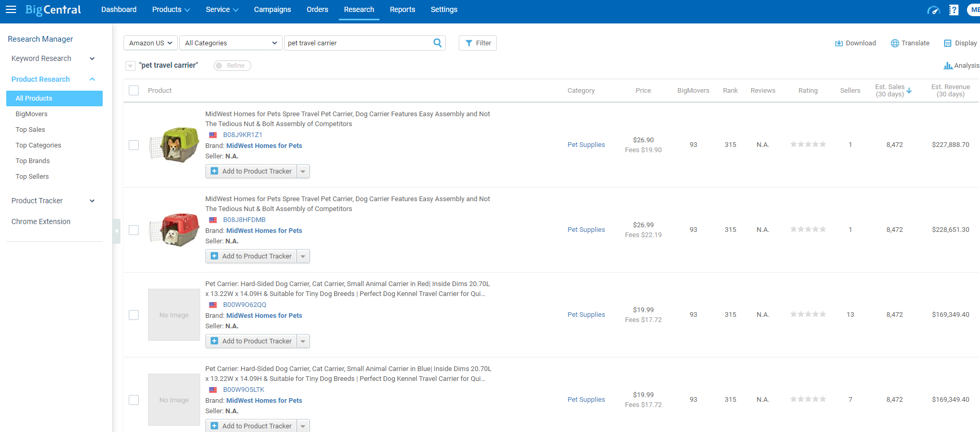Click the Download icon

[839, 43]
